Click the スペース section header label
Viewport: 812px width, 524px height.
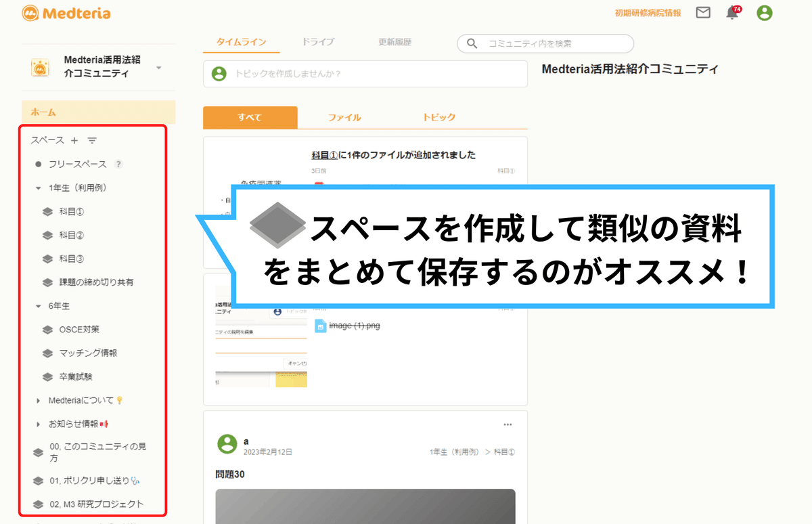point(47,140)
